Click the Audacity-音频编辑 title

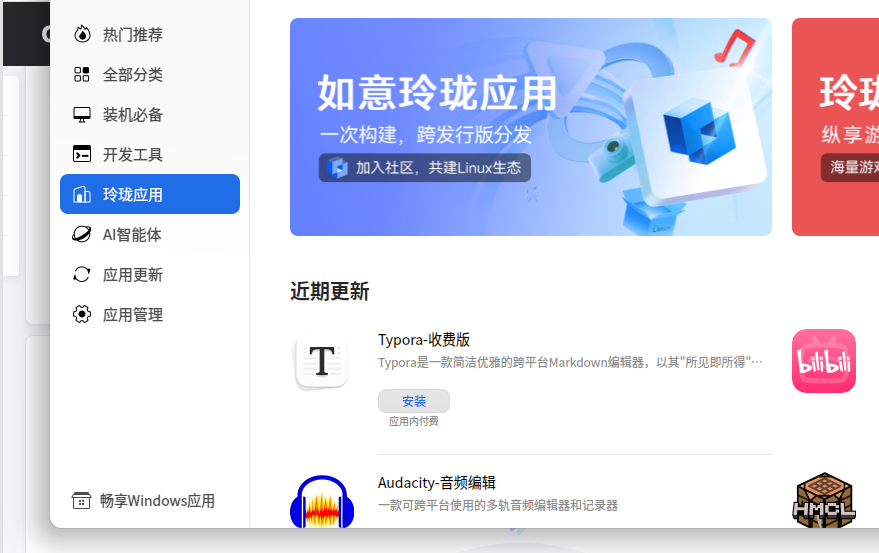[437, 483]
